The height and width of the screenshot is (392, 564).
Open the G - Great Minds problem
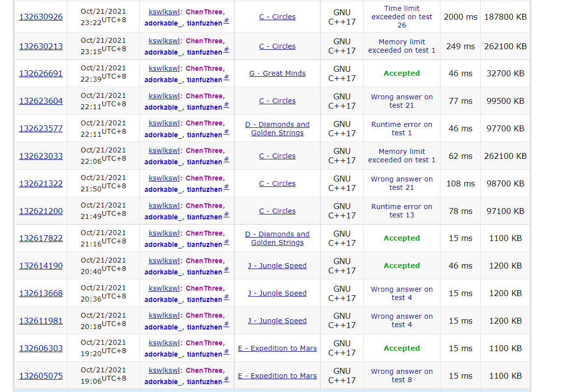(x=277, y=74)
